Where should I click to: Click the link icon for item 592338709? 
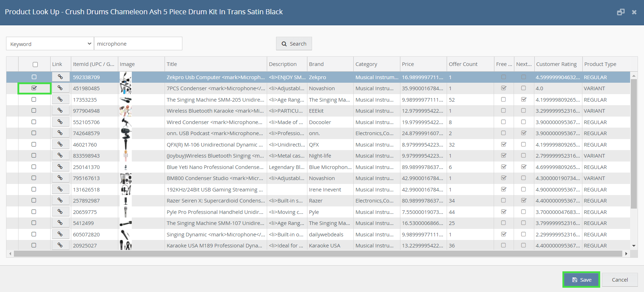click(60, 77)
